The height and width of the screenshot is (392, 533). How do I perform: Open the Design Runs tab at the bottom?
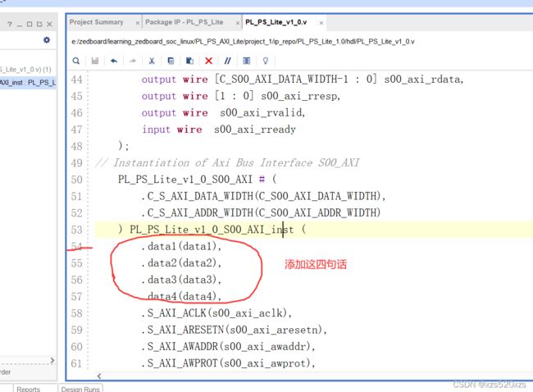click(x=80, y=389)
